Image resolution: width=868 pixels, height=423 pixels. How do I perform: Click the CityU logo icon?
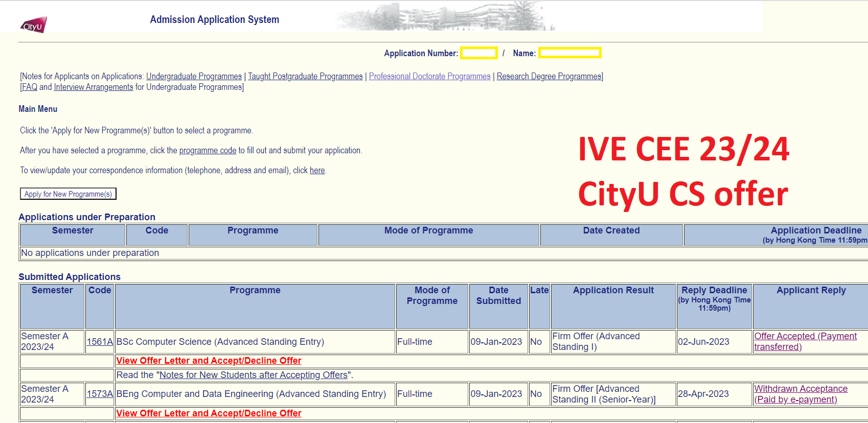[x=33, y=25]
